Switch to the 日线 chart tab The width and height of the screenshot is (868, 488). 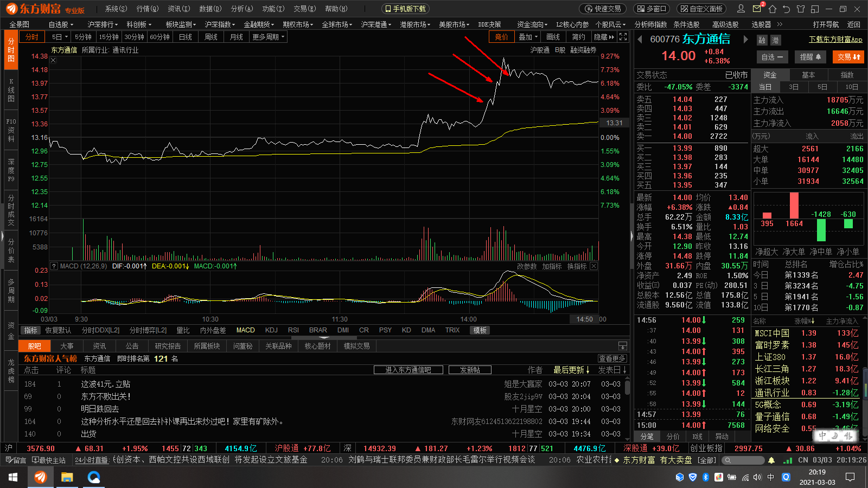coord(186,37)
